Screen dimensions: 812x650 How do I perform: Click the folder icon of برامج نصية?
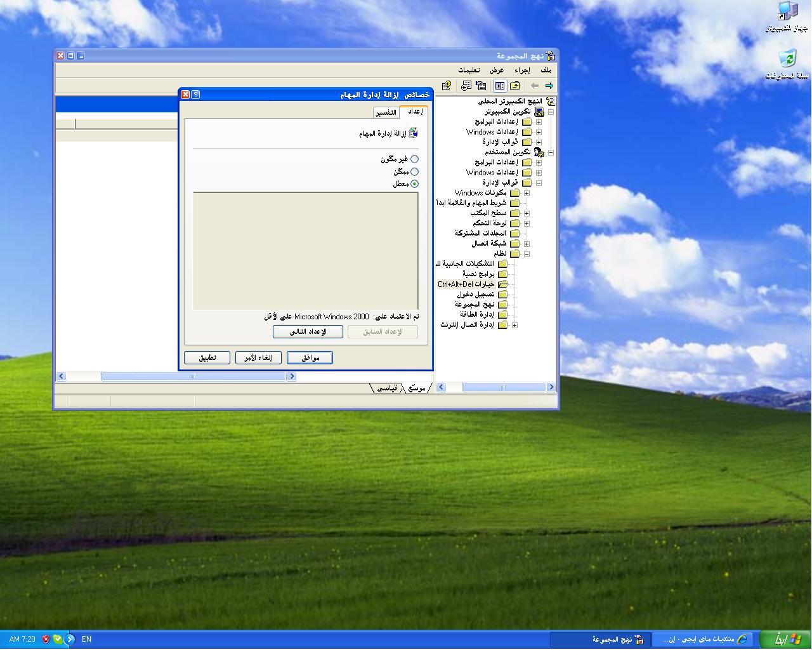coord(502,274)
